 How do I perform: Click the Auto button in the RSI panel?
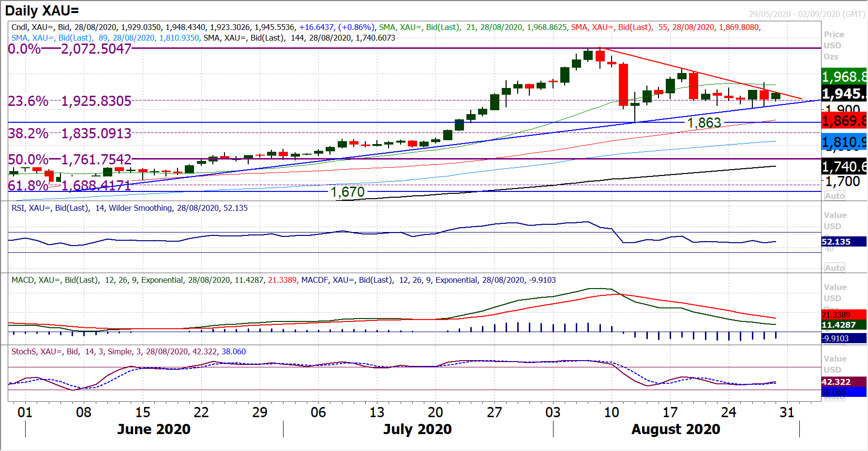point(835,268)
